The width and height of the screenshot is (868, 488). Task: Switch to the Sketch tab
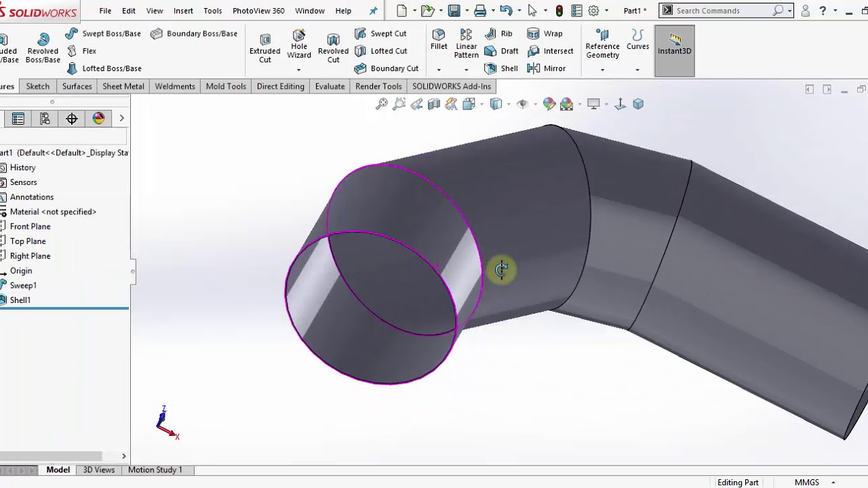(x=38, y=86)
